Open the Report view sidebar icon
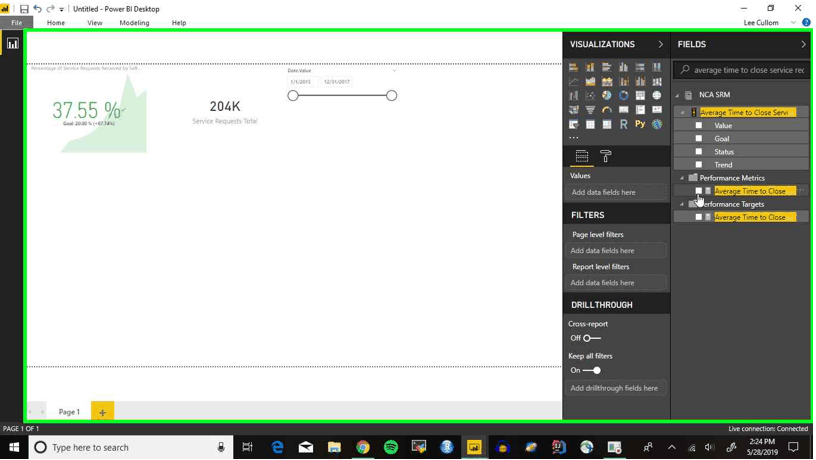Screen dimensions: 816x460 pos(12,44)
